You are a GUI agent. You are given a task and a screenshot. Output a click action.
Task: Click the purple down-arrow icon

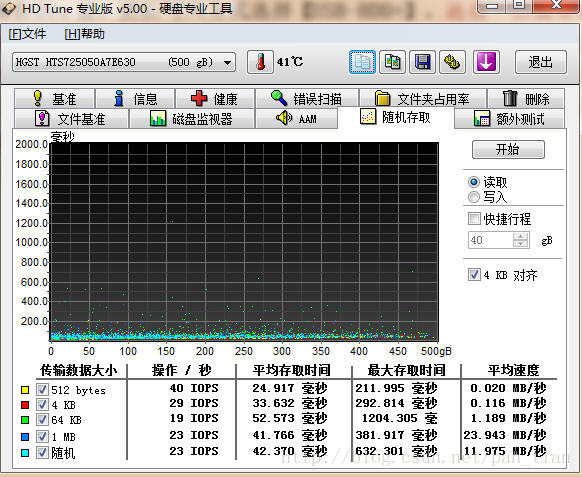click(486, 62)
